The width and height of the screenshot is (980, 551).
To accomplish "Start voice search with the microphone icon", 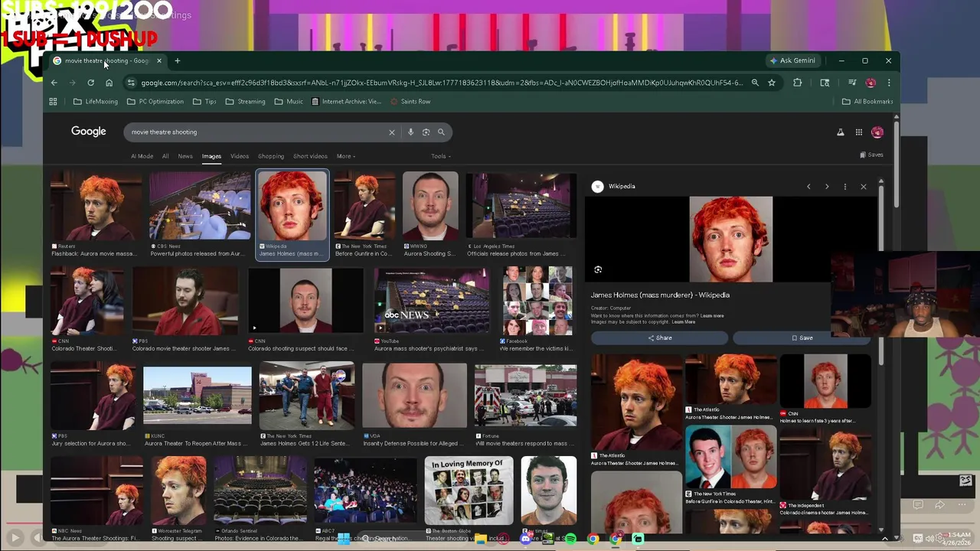I will tap(410, 132).
